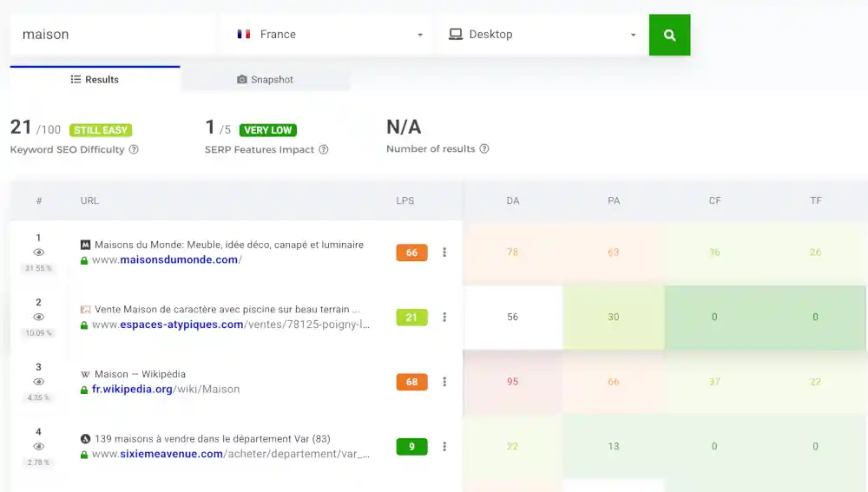Switch to the Snapshot tab
The image size is (868, 492).
[x=265, y=79]
